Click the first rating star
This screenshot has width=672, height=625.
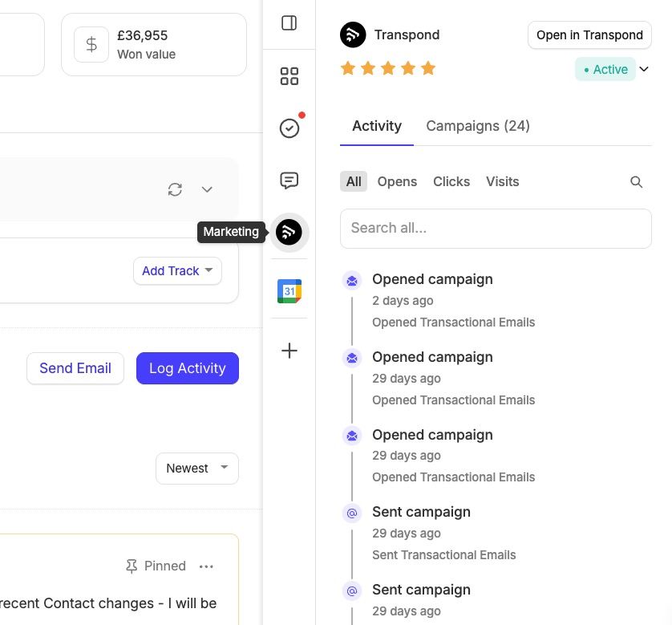tap(348, 68)
